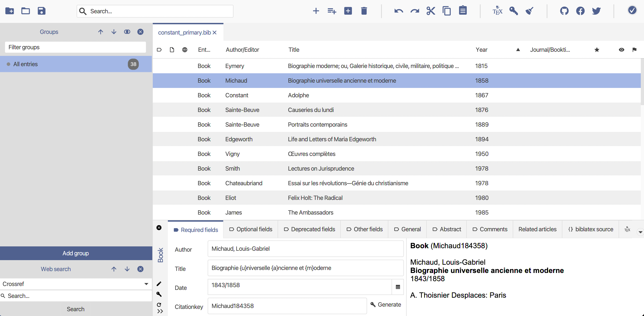The width and height of the screenshot is (644, 316).
Task: Toggle the read status eye column
Action: pyautogui.click(x=621, y=50)
